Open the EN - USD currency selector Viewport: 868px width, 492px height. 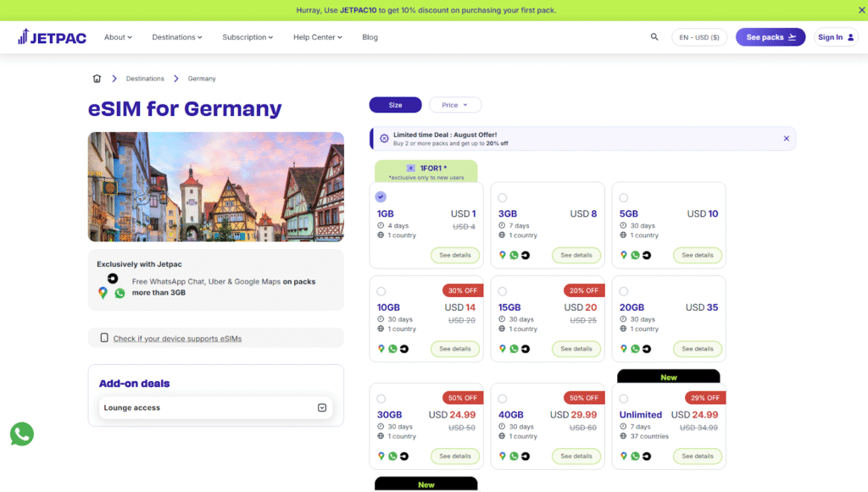[x=698, y=36]
